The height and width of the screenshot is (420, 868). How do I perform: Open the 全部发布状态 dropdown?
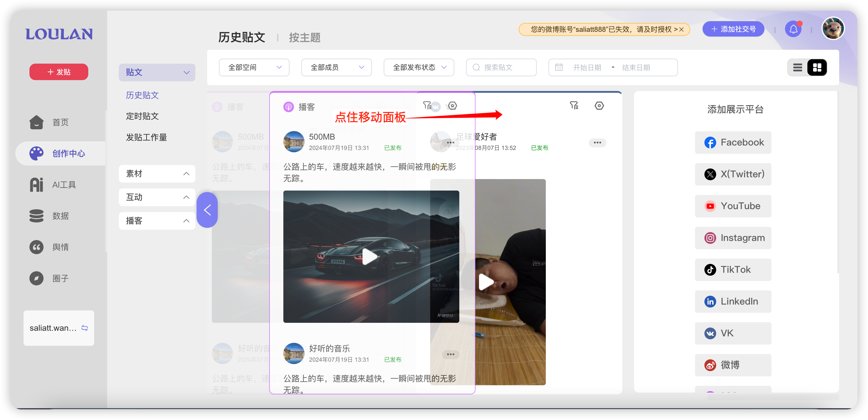(418, 67)
